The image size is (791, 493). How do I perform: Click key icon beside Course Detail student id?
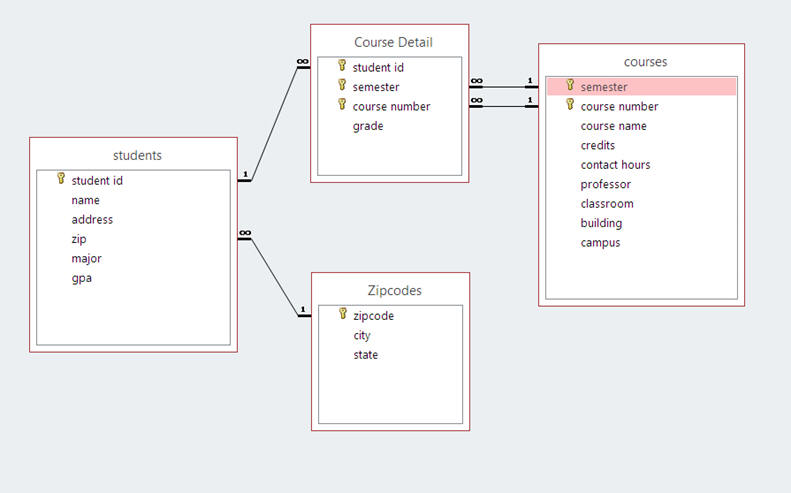(341, 67)
